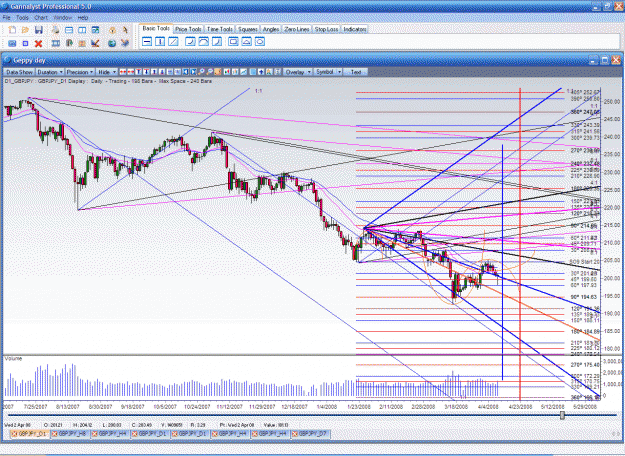Click the Symbol dropdown arrow
The height and width of the screenshot is (456, 625).
(x=339, y=72)
